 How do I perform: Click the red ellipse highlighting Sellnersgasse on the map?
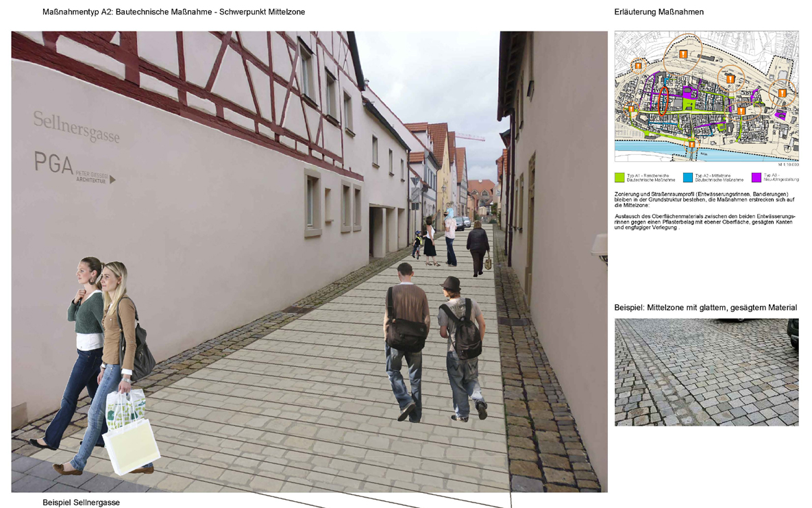click(663, 101)
